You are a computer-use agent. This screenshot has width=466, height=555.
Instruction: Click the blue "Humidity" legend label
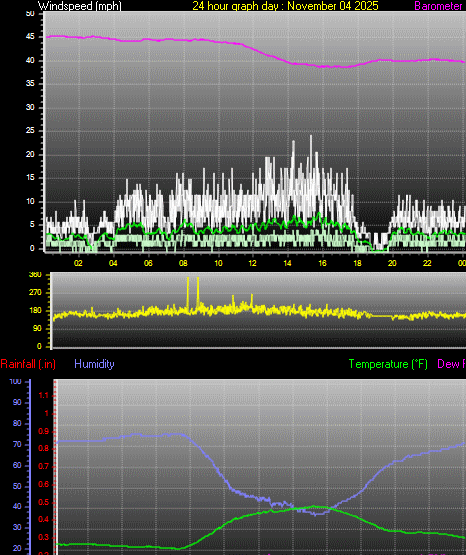(94, 364)
